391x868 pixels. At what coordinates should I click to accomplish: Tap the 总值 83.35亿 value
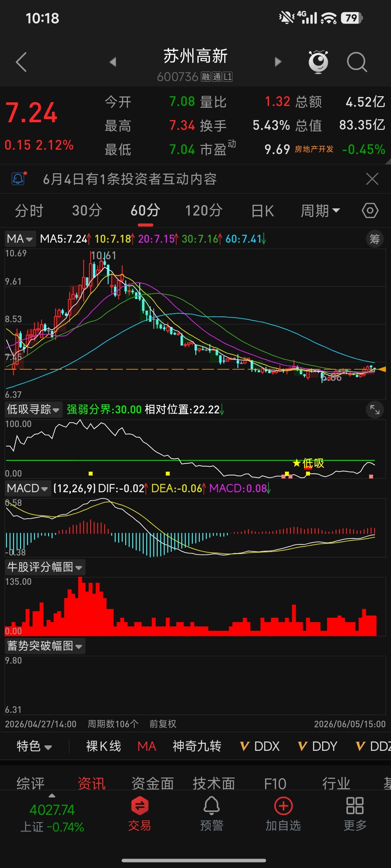pos(362,125)
